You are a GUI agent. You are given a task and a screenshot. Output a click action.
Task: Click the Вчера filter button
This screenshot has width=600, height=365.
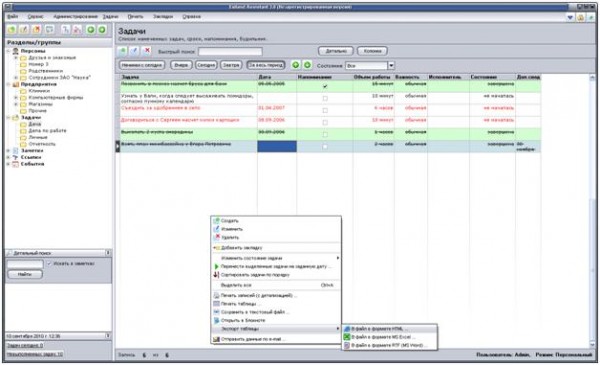tap(181, 65)
